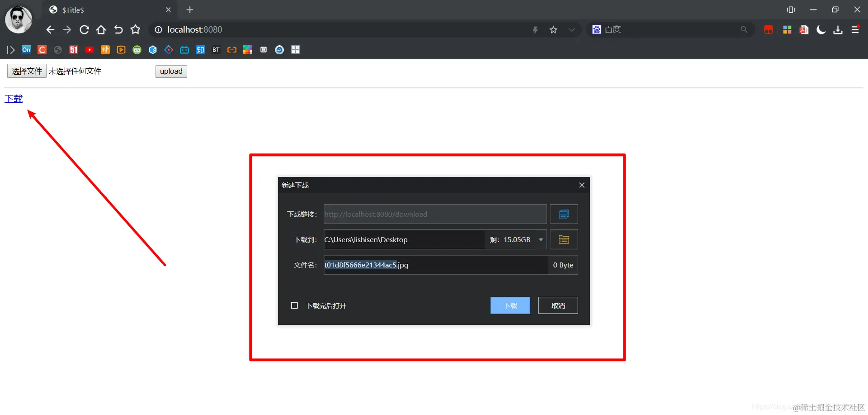
Task: Click the undo close tab arrow
Action: coord(118,30)
